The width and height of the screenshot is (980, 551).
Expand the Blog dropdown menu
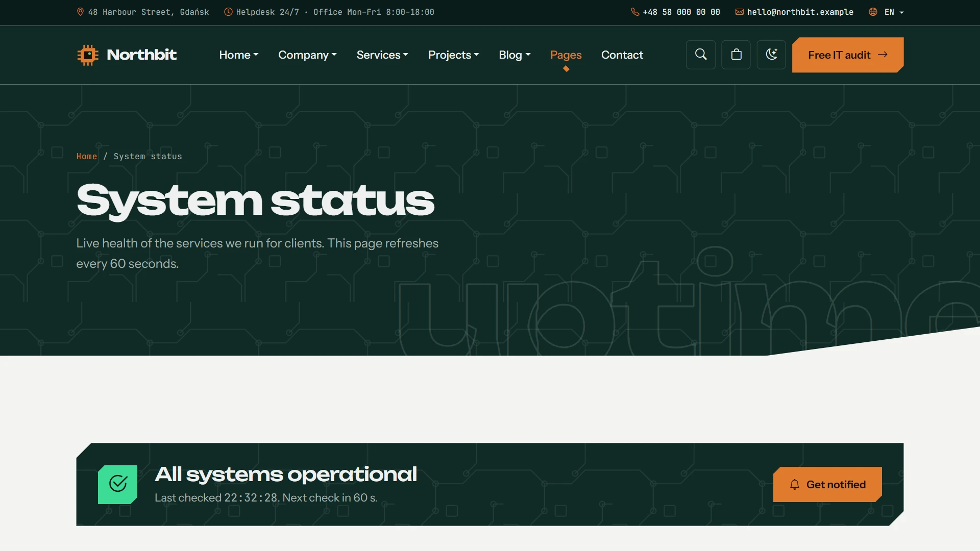tap(514, 55)
